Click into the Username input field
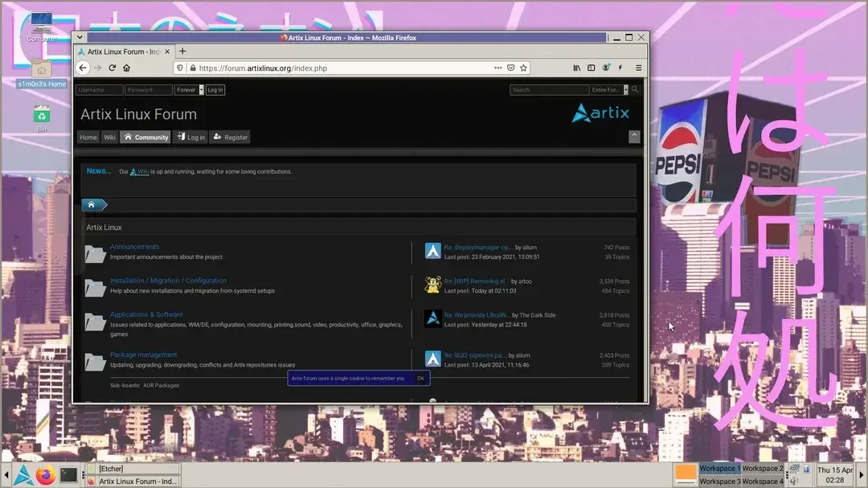 (100, 90)
